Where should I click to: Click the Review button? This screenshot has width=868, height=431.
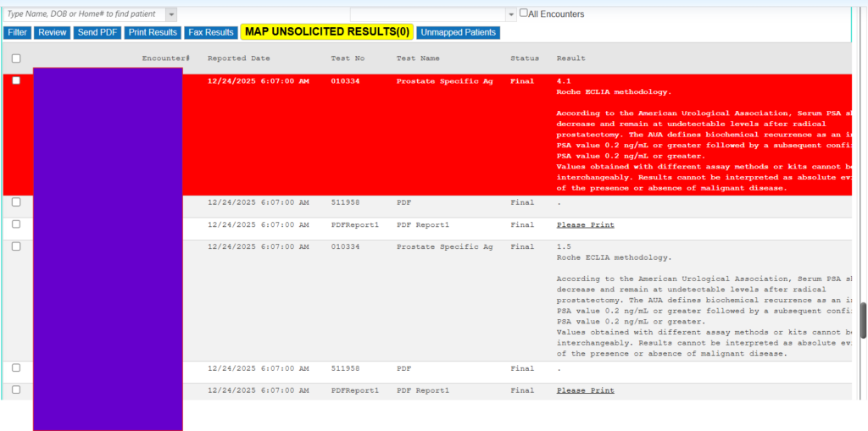click(53, 32)
